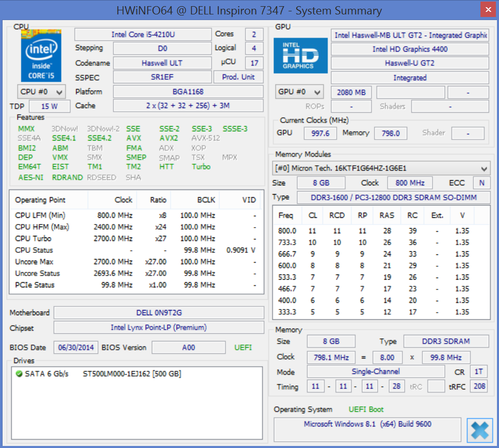Screen dimensions: 499x448
Task: Click the Haswell-U GT2 field
Action: [410, 63]
